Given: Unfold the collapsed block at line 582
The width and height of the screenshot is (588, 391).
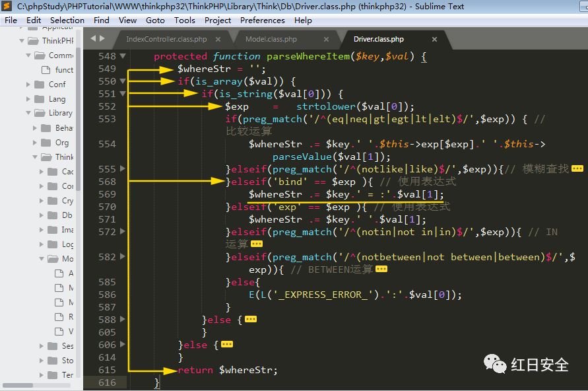Looking at the screenshot, I should (123, 257).
